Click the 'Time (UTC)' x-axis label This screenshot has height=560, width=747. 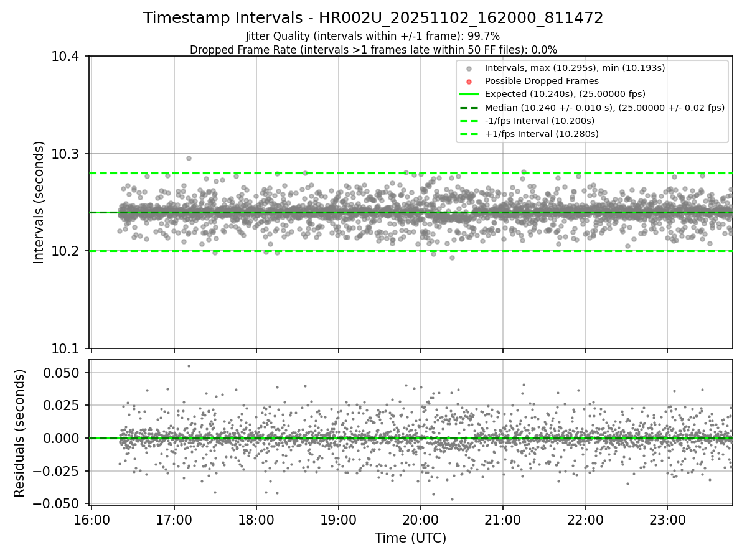tap(410, 538)
